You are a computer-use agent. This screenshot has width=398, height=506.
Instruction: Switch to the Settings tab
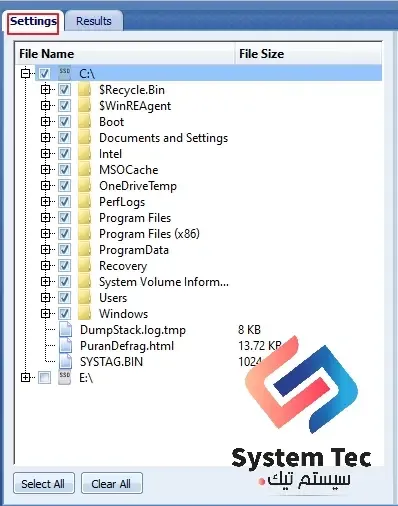(33, 21)
